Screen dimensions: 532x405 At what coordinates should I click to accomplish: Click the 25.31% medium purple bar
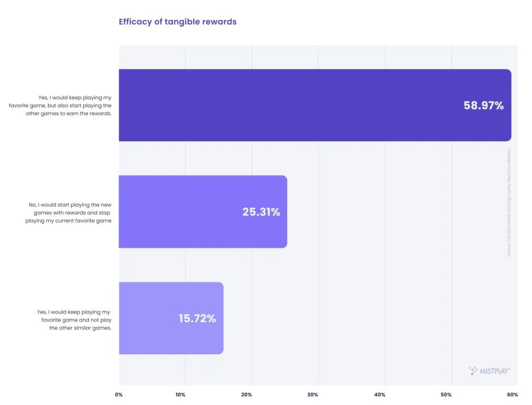pos(203,211)
